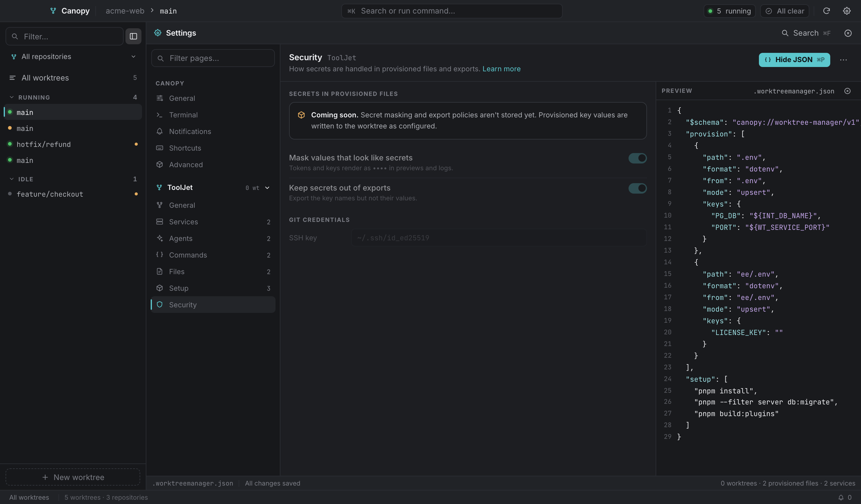Select the orange-dot main worktree

click(x=73, y=128)
